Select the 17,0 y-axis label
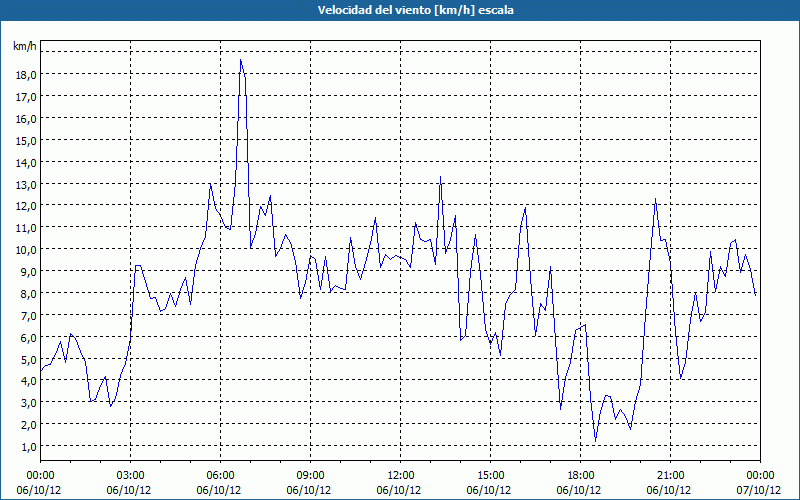This screenshot has width=800, height=500. tap(26, 97)
